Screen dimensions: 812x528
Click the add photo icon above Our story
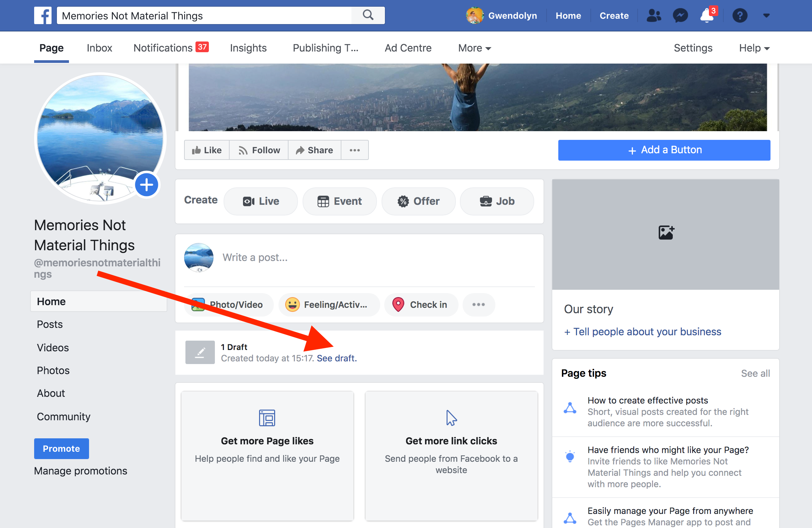pyautogui.click(x=666, y=233)
